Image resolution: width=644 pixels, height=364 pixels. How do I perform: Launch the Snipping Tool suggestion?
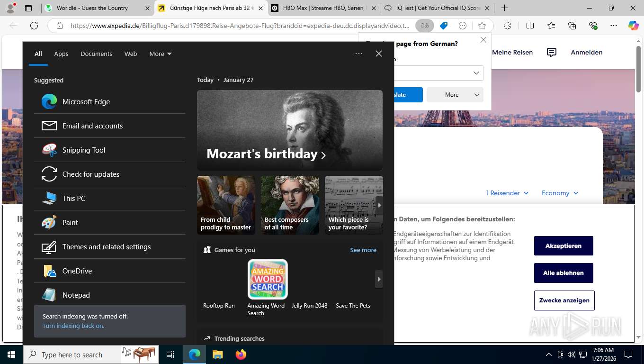pyautogui.click(x=109, y=150)
